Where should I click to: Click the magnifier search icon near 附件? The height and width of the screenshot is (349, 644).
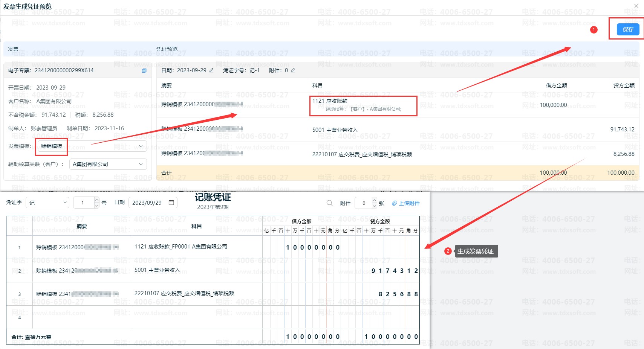click(x=329, y=203)
